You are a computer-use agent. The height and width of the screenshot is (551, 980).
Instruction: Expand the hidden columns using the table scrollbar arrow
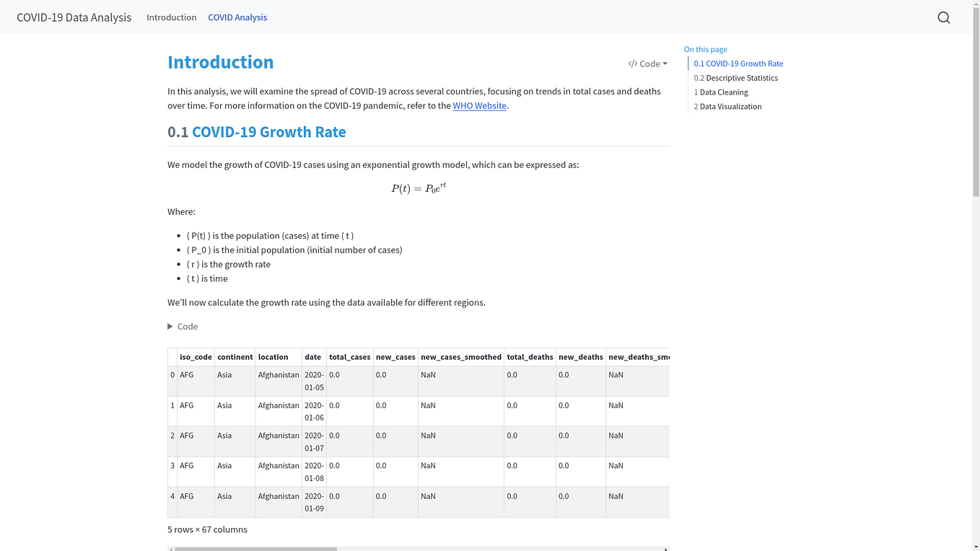[665, 549]
